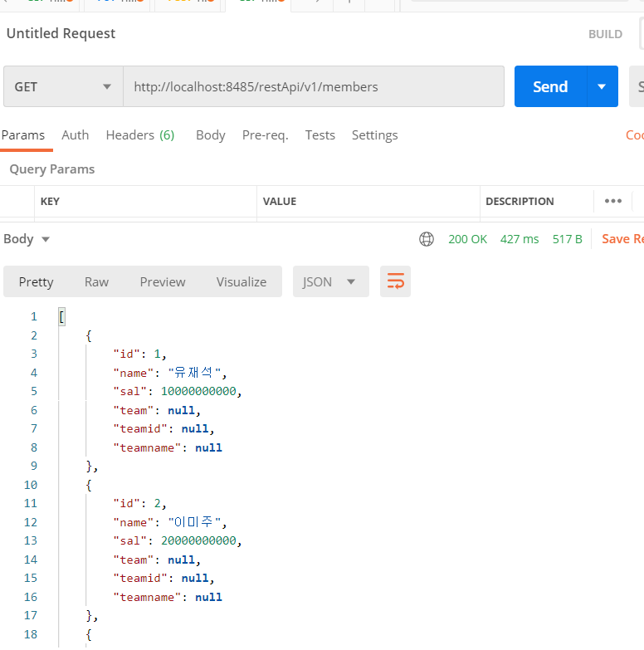Open the Pre-req. tab

[x=266, y=135]
